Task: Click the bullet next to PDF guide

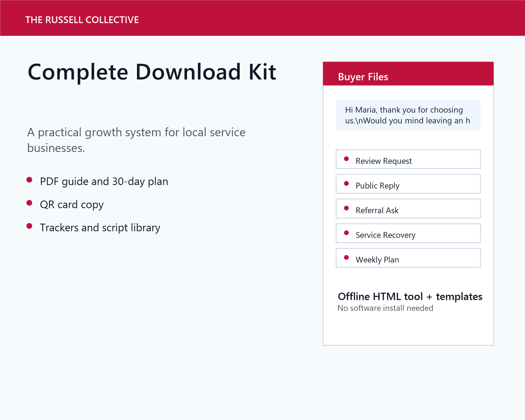Action: 29,180
